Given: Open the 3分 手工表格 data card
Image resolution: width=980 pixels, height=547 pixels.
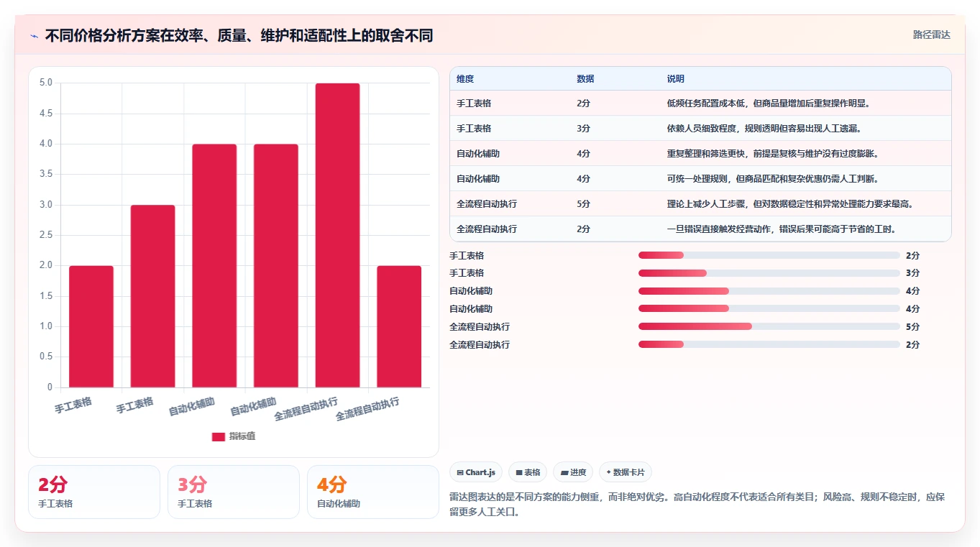Looking at the screenshot, I should pos(234,492).
